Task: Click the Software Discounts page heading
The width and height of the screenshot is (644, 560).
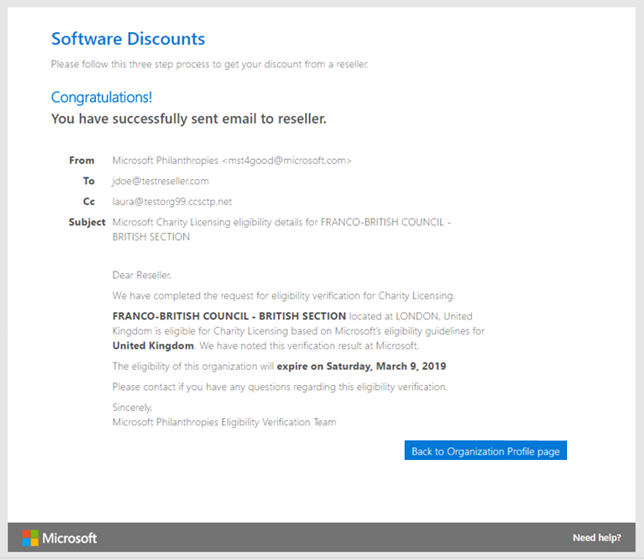Action: 128,40
